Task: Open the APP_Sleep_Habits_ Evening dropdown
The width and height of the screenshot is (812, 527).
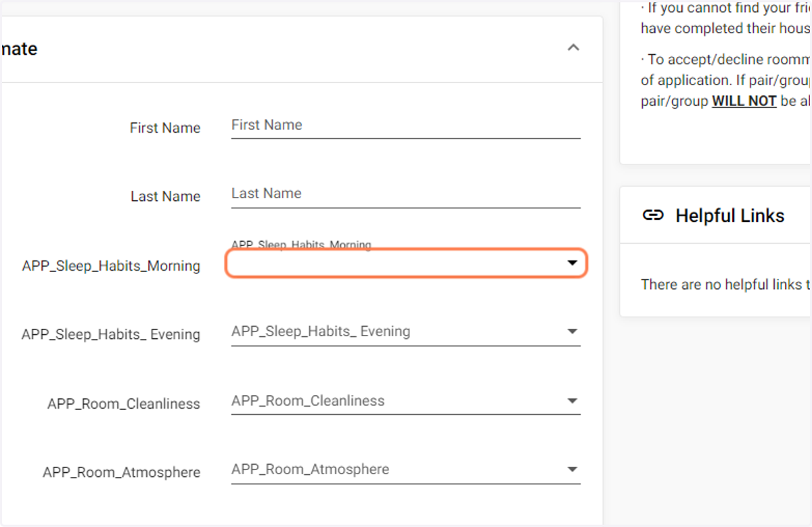Action: coord(405,332)
